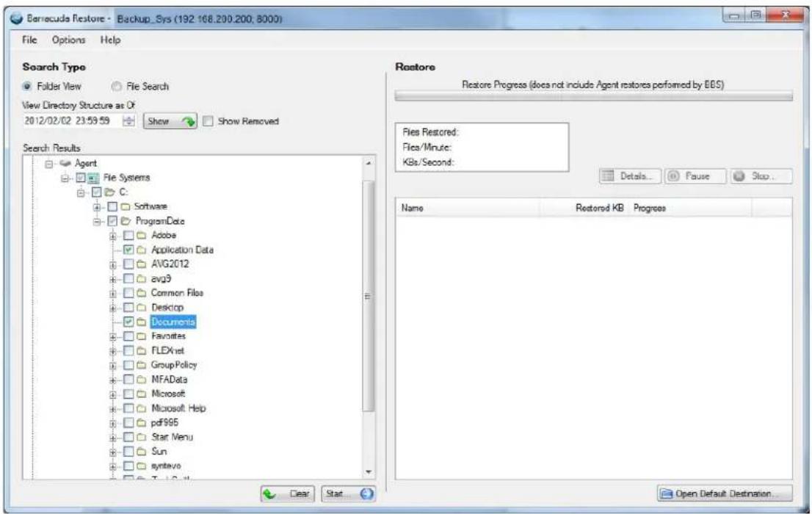812x514 pixels.
Task: Click the Details button
Action: [x=630, y=176]
